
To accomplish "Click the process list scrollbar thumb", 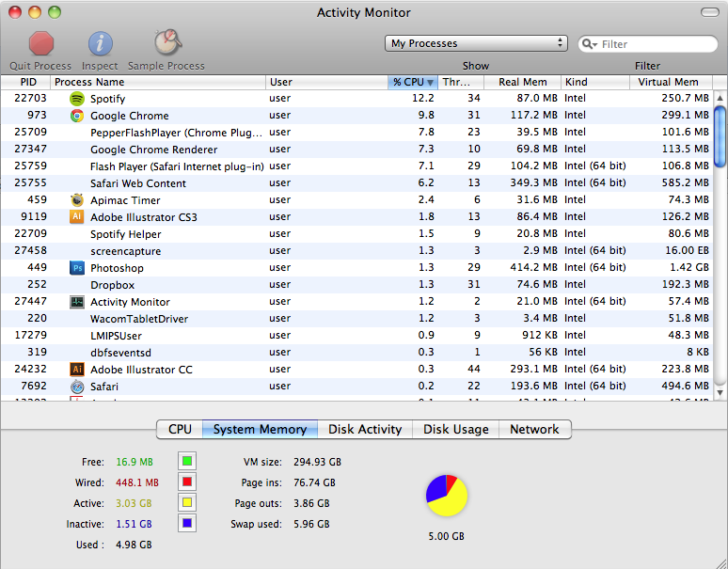I will click(x=720, y=136).
